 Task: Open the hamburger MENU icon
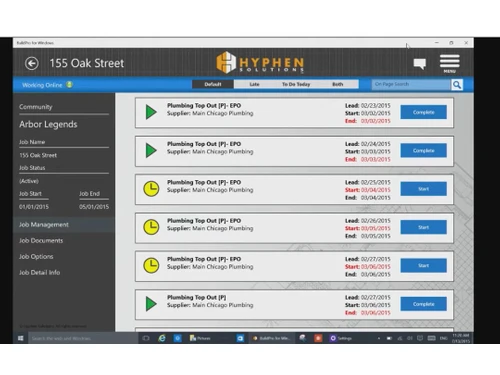point(449,63)
